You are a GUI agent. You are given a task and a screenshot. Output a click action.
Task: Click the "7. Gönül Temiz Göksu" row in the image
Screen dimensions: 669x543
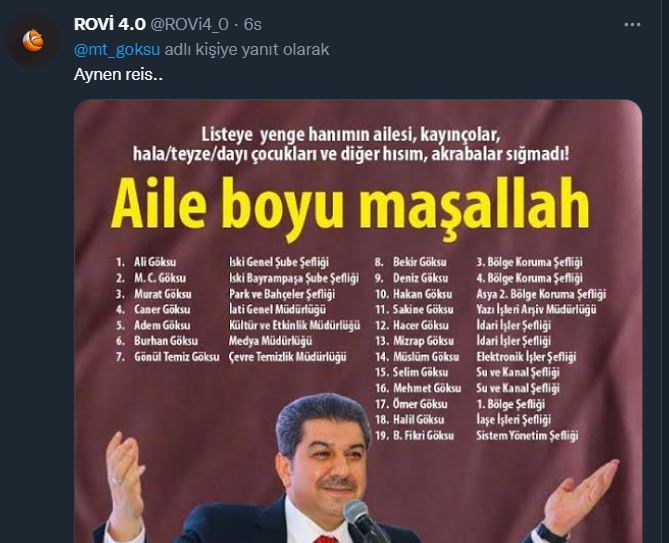click(x=165, y=356)
